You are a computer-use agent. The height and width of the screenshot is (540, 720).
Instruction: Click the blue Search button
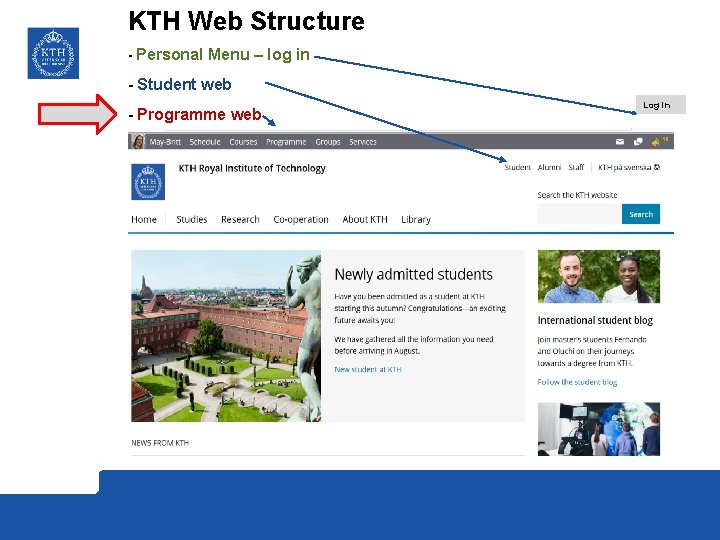click(x=641, y=214)
